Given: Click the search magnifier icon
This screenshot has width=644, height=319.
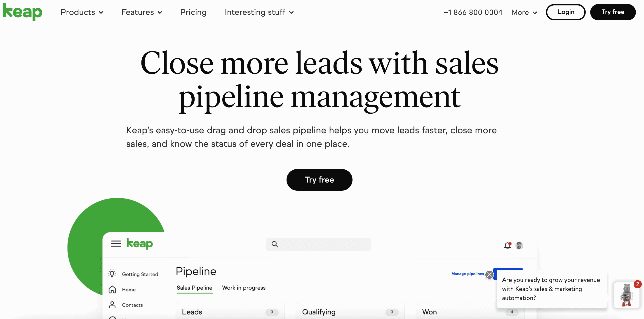Looking at the screenshot, I should [x=275, y=244].
